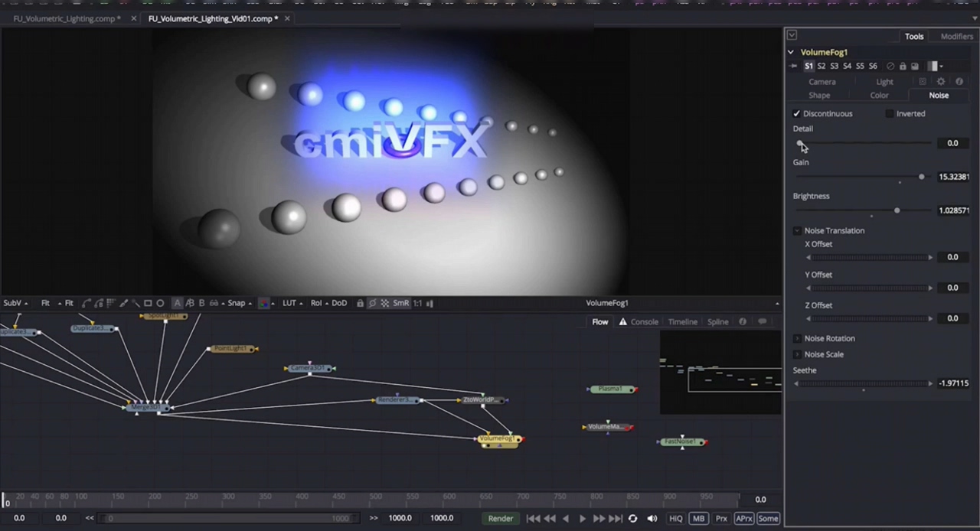Show viewer buffer B
980x531 pixels.
click(x=201, y=303)
